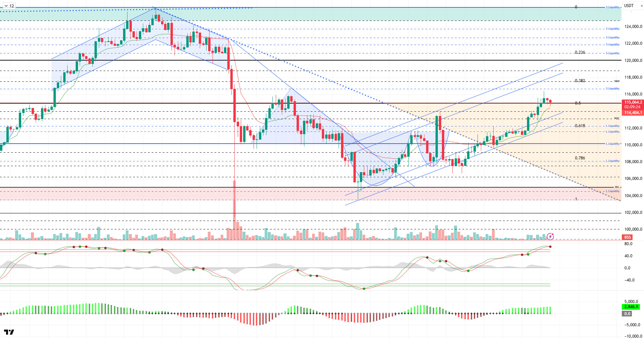Viewport: 644px width, 340px height.
Task: Select the 0.786 Fibonacci level label
Action: (x=580, y=158)
